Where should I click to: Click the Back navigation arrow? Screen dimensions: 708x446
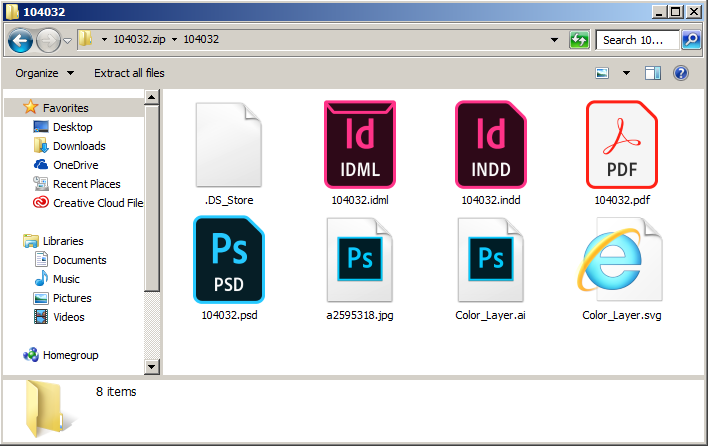[x=20, y=41]
